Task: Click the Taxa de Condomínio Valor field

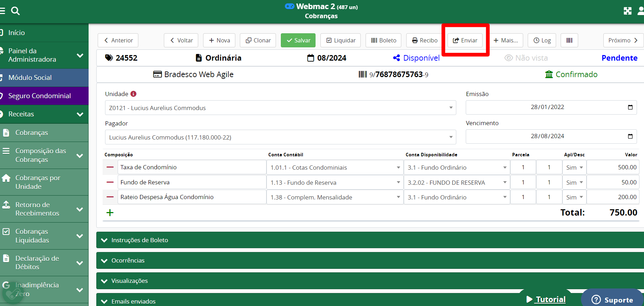Action: pos(613,167)
